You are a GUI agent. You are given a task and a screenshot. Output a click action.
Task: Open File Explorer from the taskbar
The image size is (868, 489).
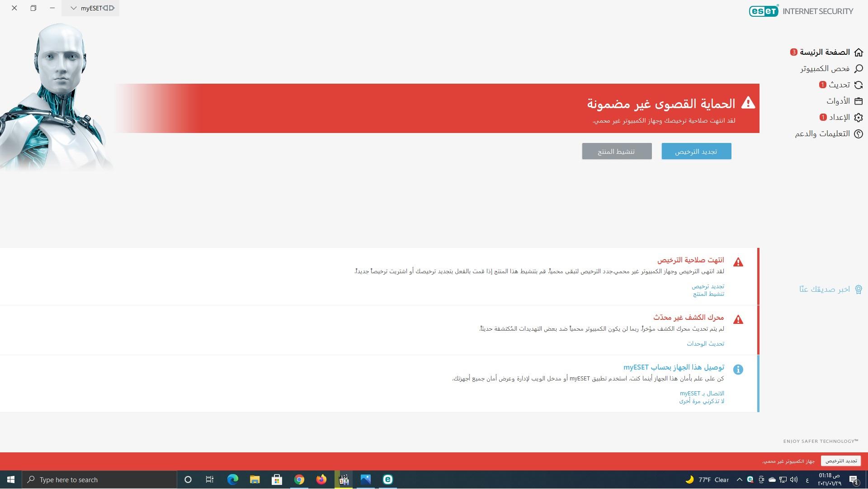[x=255, y=480]
